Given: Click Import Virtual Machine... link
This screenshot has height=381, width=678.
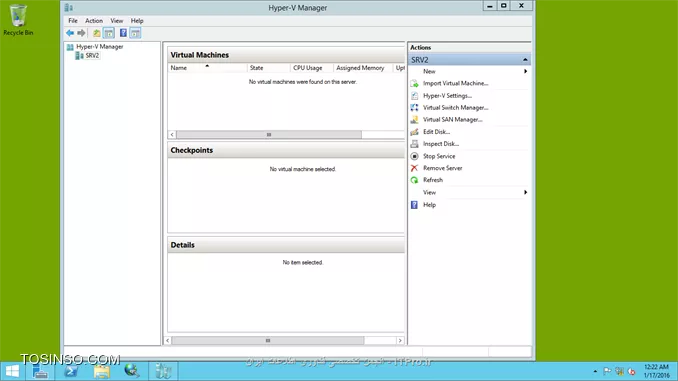Looking at the screenshot, I should pos(455,83).
